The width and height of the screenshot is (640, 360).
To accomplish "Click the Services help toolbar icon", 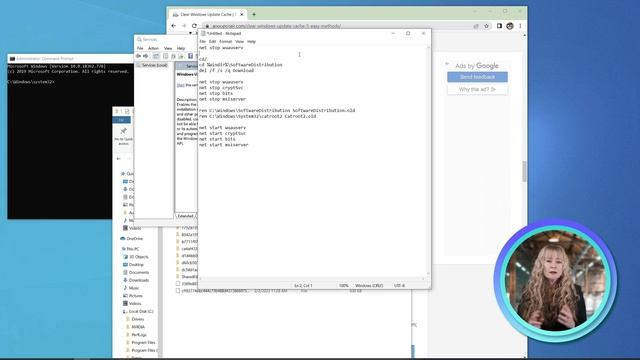I will point(190,56).
